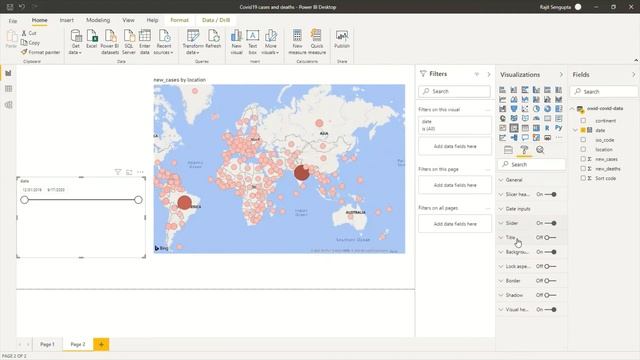Enable the Lock aspect toggle
The width and height of the screenshot is (640, 360).
551,266
